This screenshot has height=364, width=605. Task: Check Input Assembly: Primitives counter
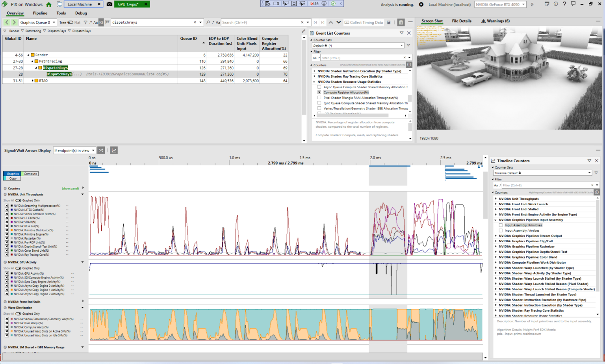(501, 225)
